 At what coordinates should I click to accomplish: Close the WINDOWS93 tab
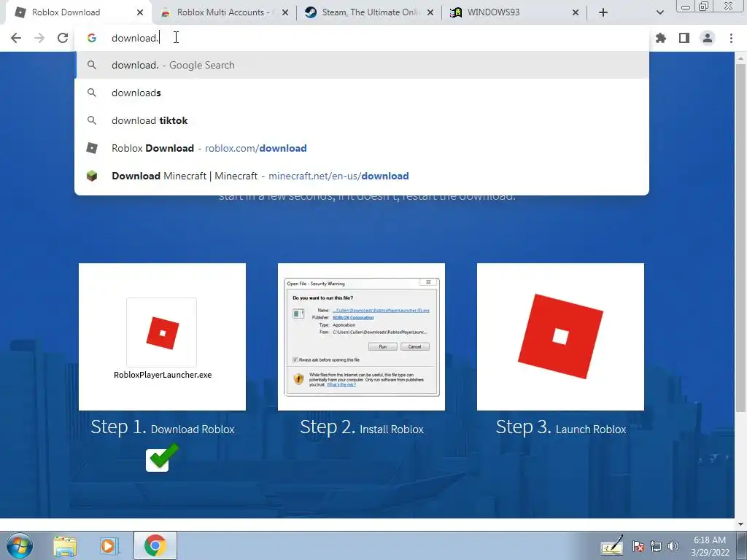click(x=576, y=13)
